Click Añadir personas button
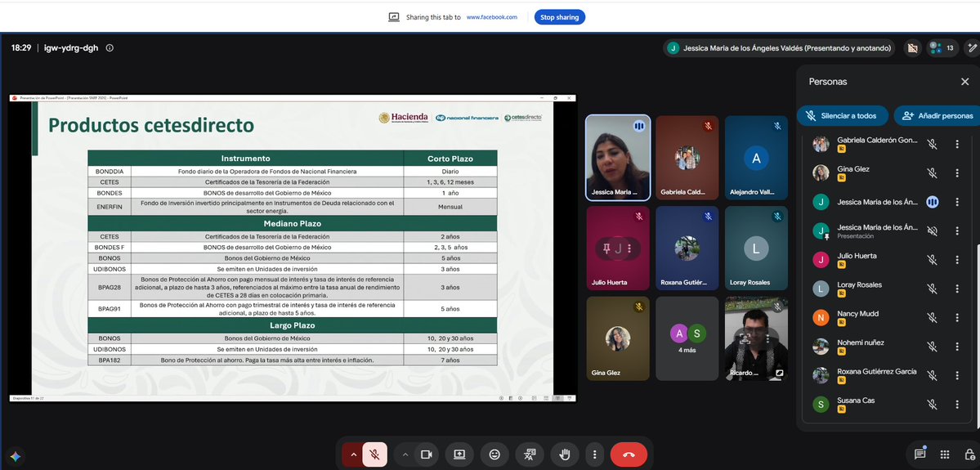980x470 pixels. [x=937, y=115]
